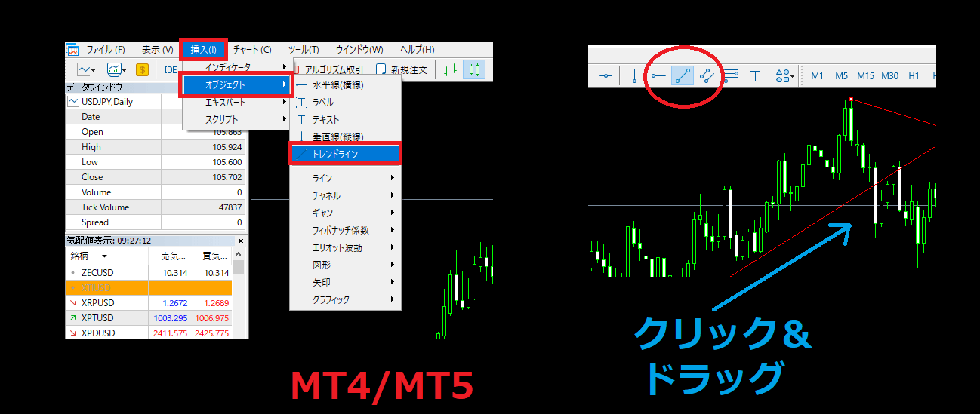
Task: Open the 挿入(I) menu
Action: point(203,50)
